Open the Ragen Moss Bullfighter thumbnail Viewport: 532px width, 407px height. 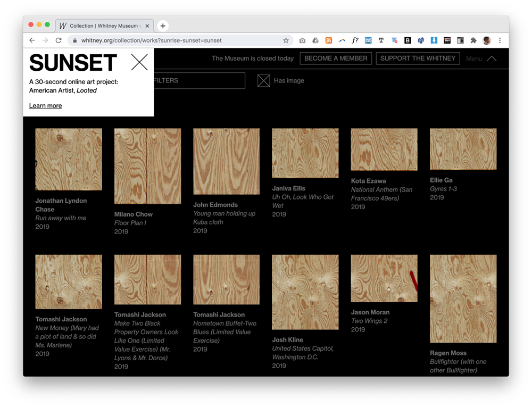click(x=463, y=299)
